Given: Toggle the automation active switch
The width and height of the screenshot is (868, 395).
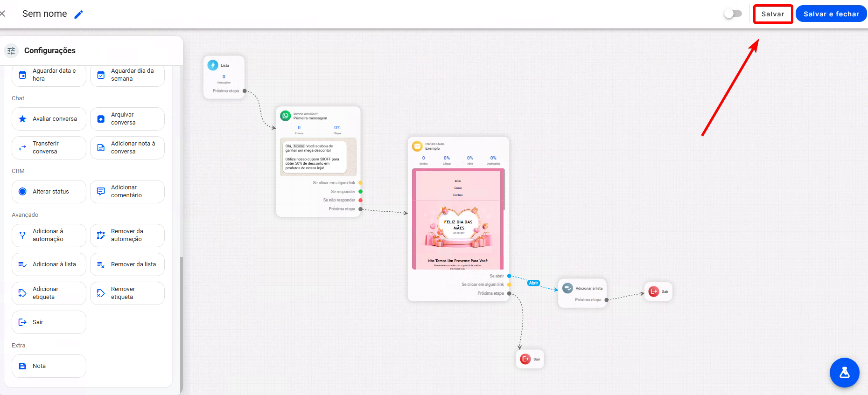Looking at the screenshot, I should (733, 14).
